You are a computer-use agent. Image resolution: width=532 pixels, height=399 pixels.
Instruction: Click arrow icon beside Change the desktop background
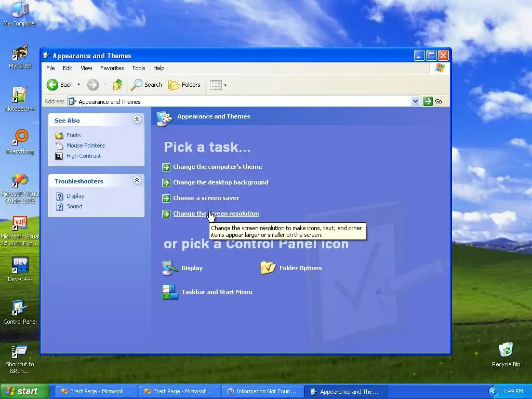pyautogui.click(x=166, y=182)
